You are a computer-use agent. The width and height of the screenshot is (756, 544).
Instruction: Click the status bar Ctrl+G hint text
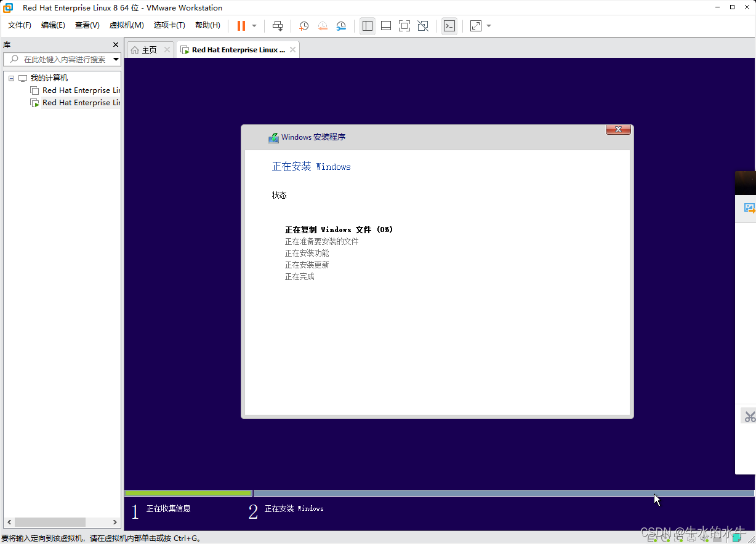coord(101,538)
